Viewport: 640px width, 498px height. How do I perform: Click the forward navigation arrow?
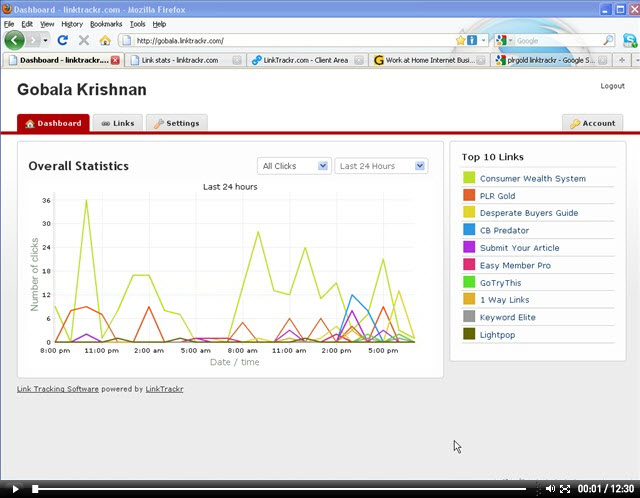tap(33, 40)
